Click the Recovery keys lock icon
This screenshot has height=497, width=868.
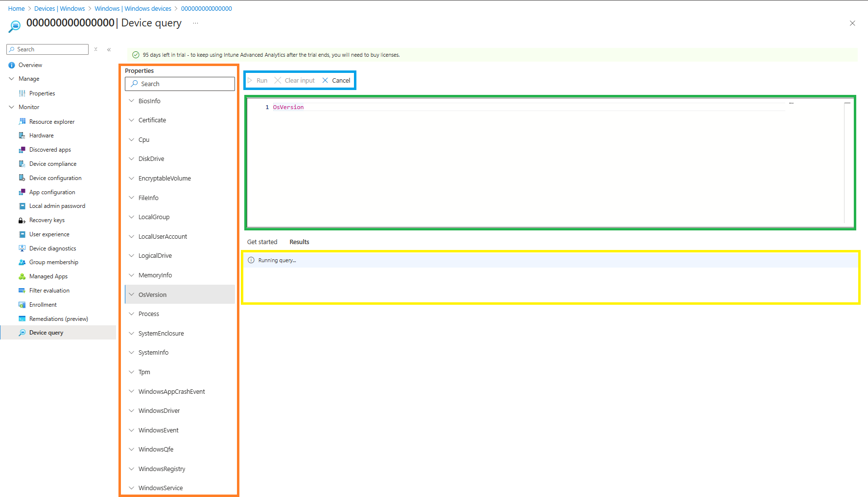pyautogui.click(x=22, y=221)
